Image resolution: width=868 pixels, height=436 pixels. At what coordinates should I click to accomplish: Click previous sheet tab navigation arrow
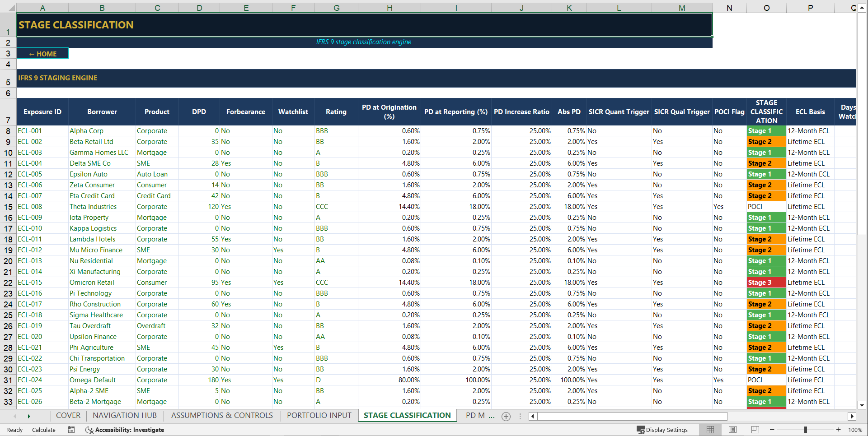click(x=15, y=416)
